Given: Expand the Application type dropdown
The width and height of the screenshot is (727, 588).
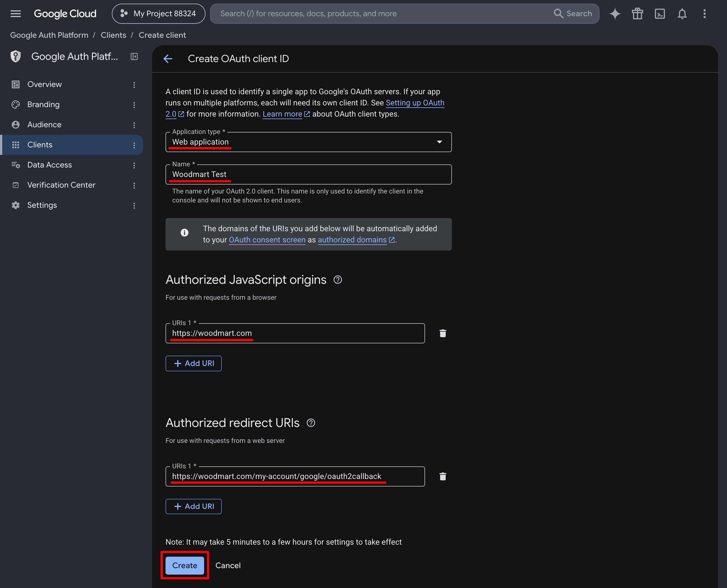Looking at the screenshot, I should 308,142.
